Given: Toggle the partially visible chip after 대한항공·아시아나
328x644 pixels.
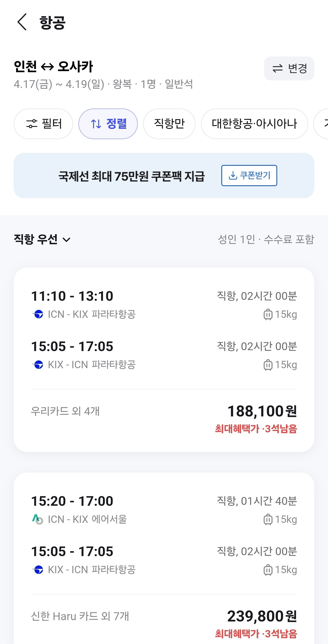Looking at the screenshot, I should (x=321, y=124).
